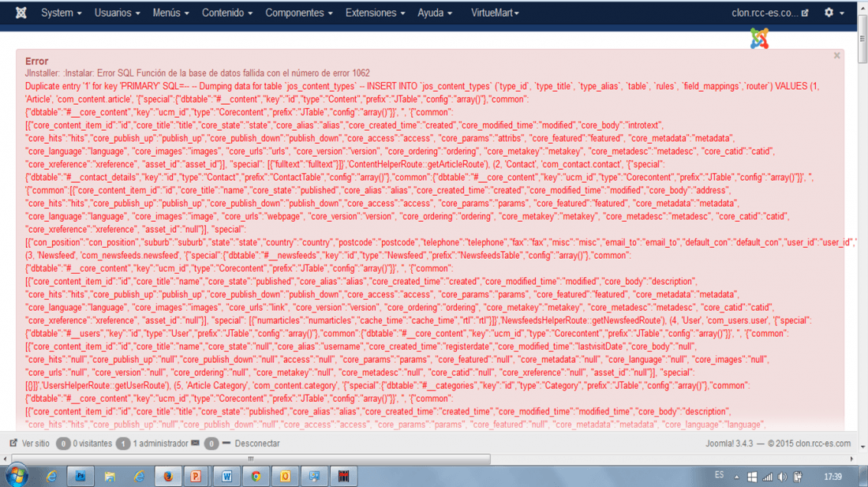Open the Usuarios menu

point(117,13)
